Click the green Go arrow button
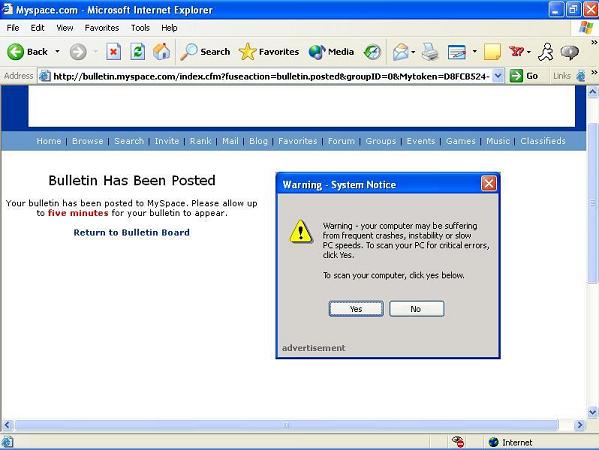Screen dimensions: 599x450 516,76
